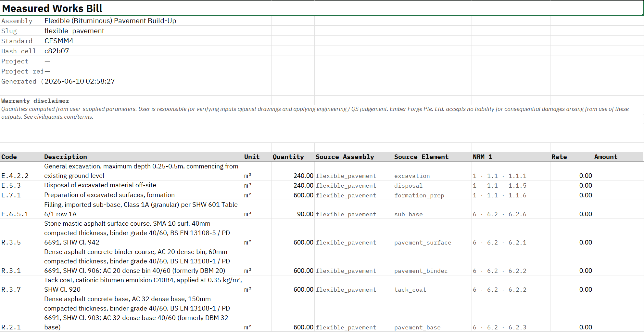Select source element 'pavement_base'
This screenshot has height=332, width=644.
432,313
